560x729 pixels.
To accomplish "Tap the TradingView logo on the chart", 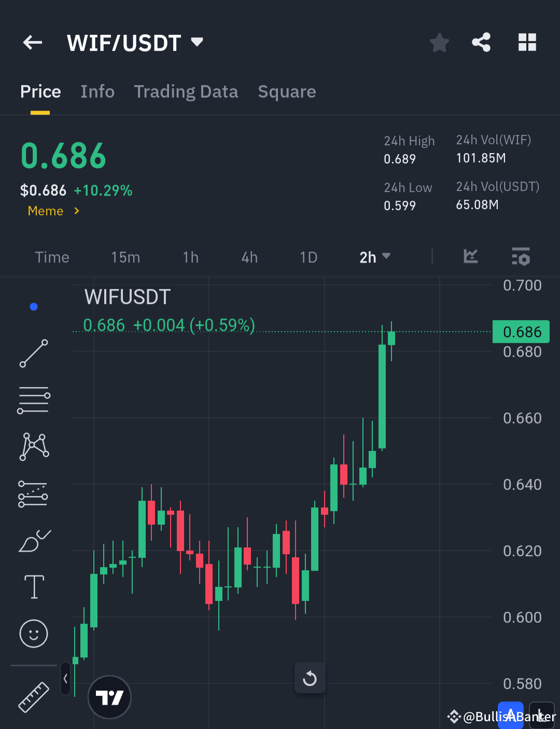I will click(109, 697).
